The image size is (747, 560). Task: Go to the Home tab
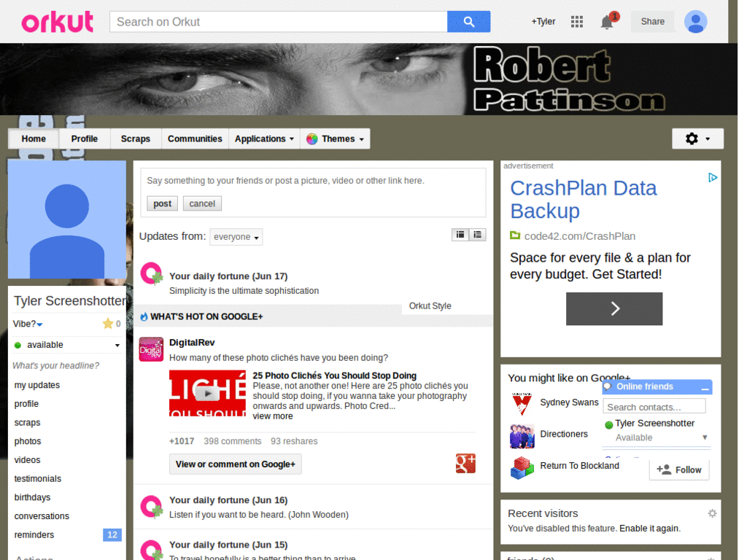pos(34,139)
